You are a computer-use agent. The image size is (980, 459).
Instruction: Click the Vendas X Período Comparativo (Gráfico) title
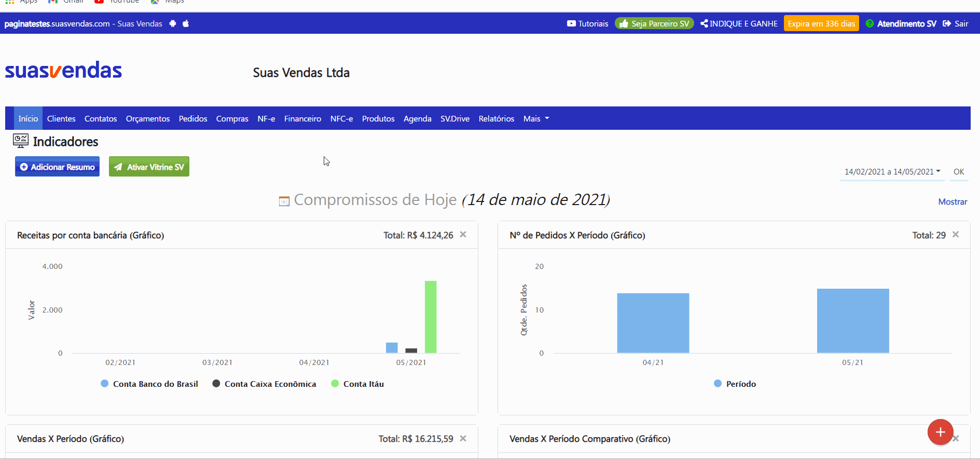[x=590, y=439]
